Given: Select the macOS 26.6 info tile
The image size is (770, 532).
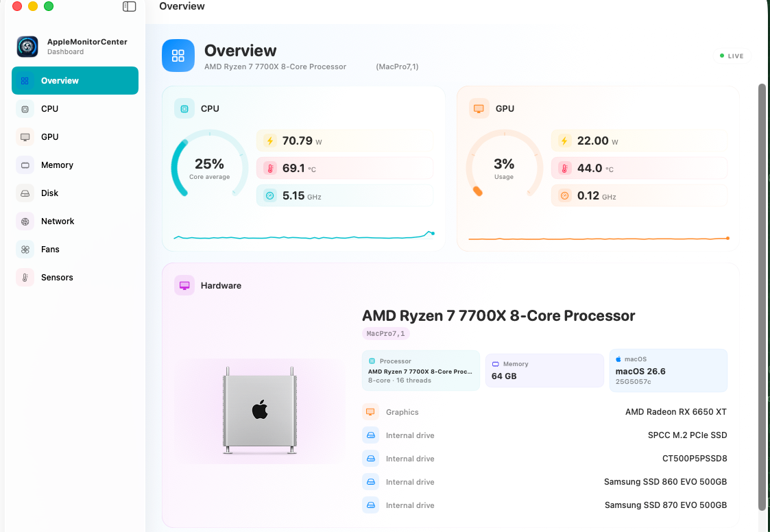Looking at the screenshot, I should coord(669,370).
